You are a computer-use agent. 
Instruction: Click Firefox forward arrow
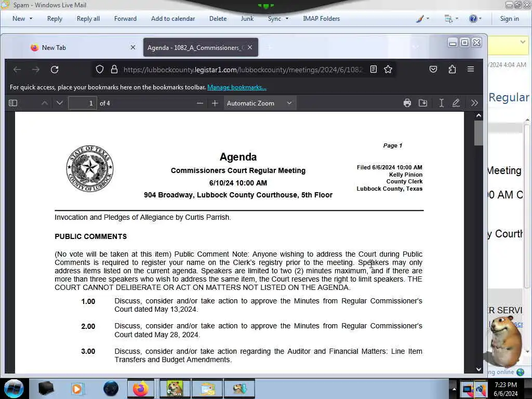pos(36,70)
